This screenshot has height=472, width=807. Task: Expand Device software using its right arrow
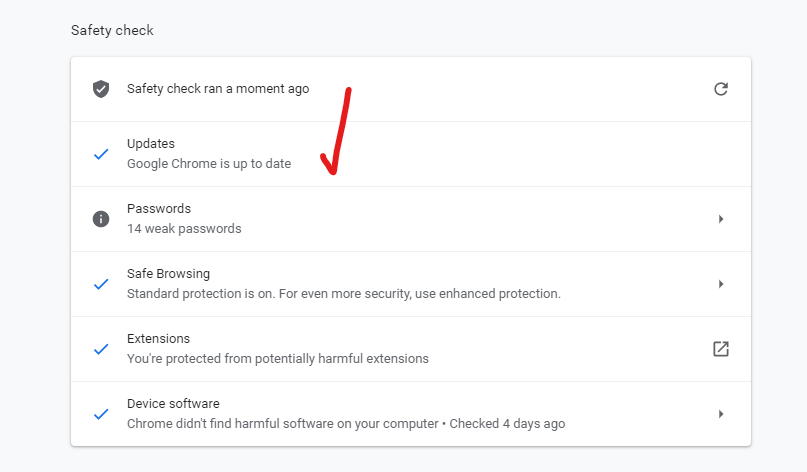click(x=721, y=414)
